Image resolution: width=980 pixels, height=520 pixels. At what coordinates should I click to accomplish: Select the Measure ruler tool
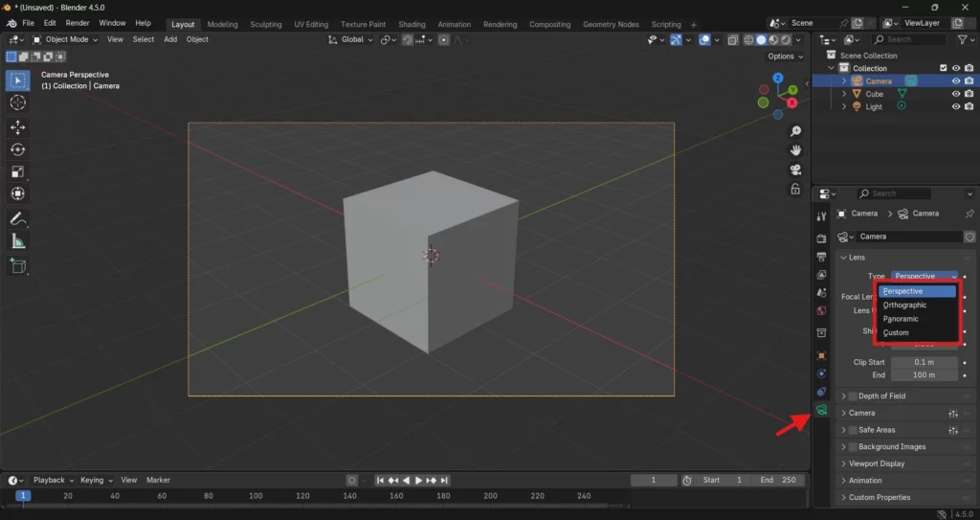click(17, 241)
